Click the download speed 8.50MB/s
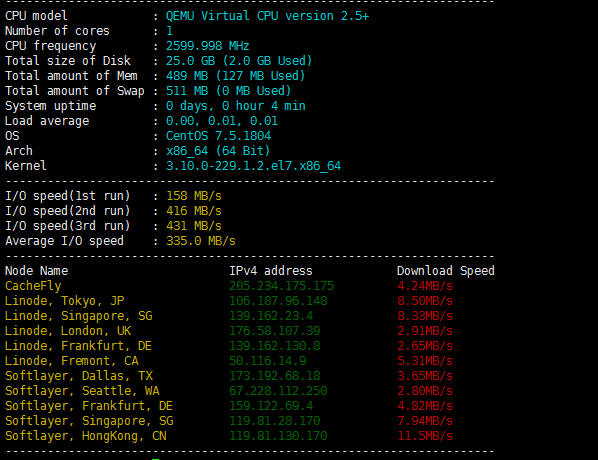 425,301
